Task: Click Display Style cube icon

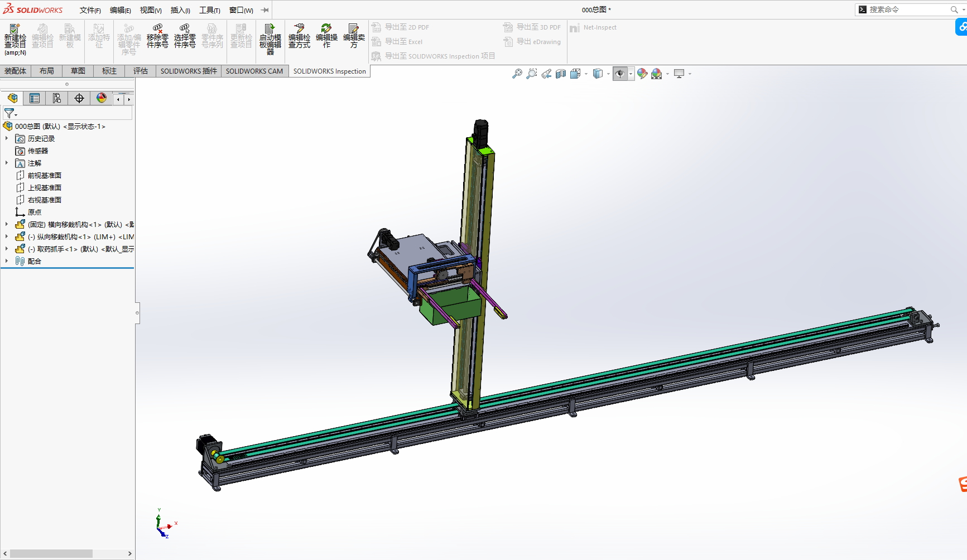Action: pos(598,74)
